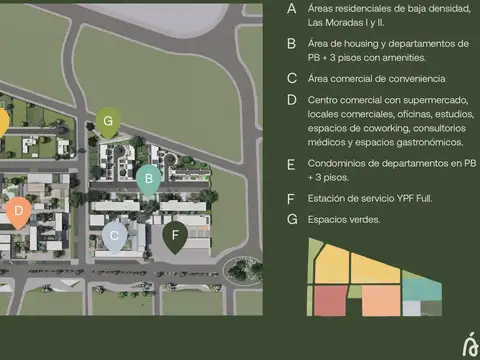Click the teal B map pin
The image size is (480, 360).
coord(149,179)
